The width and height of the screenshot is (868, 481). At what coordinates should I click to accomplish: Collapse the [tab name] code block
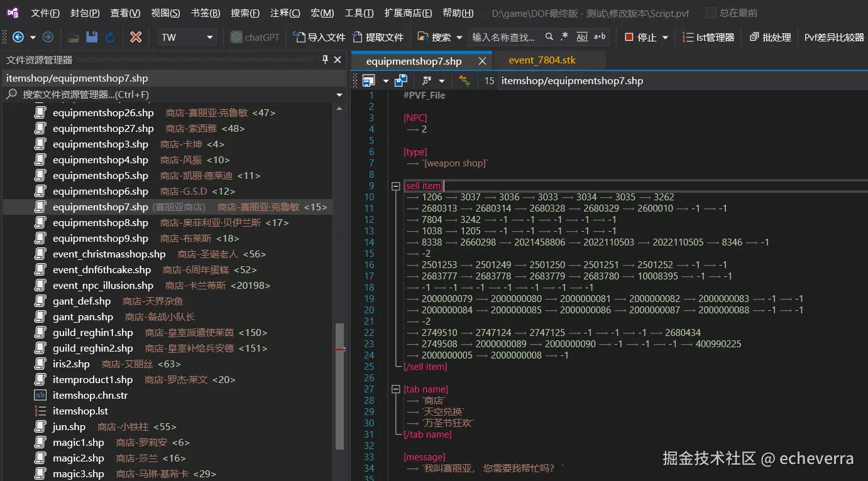pyautogui.click(x=396, y=389)
